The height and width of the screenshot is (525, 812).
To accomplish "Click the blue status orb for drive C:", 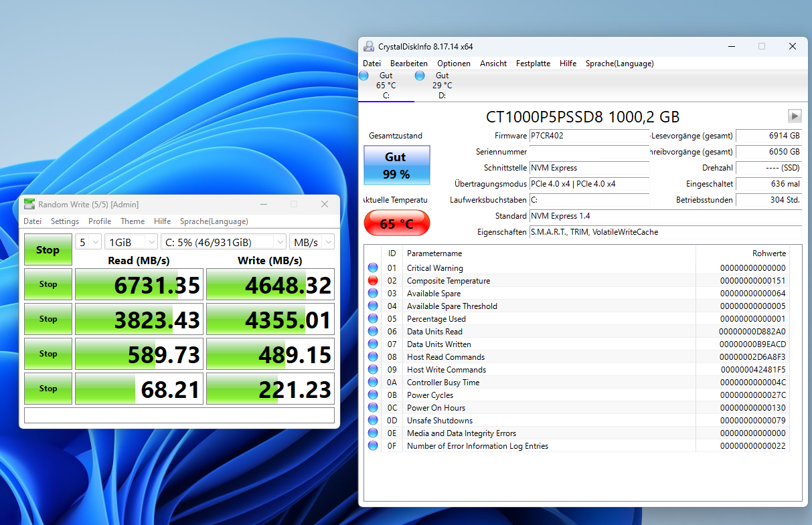I will (x=363, y=76).
